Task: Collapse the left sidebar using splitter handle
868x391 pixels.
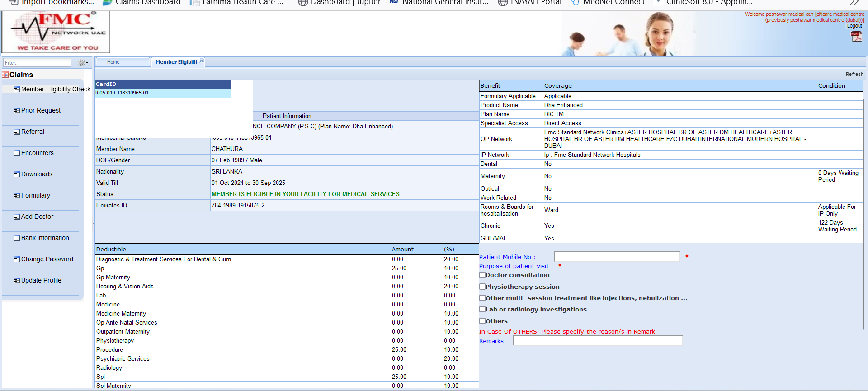Action: [x=94, y=223]
